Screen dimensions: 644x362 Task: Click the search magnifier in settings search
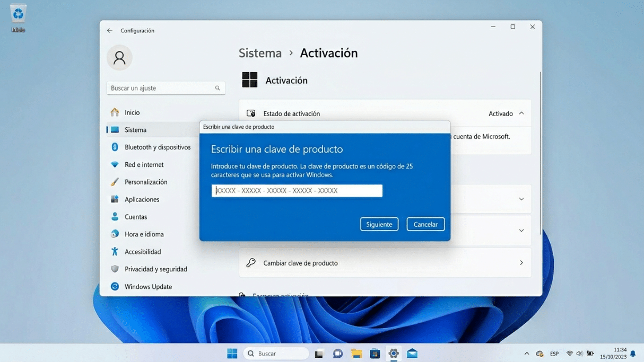(217, 88)
